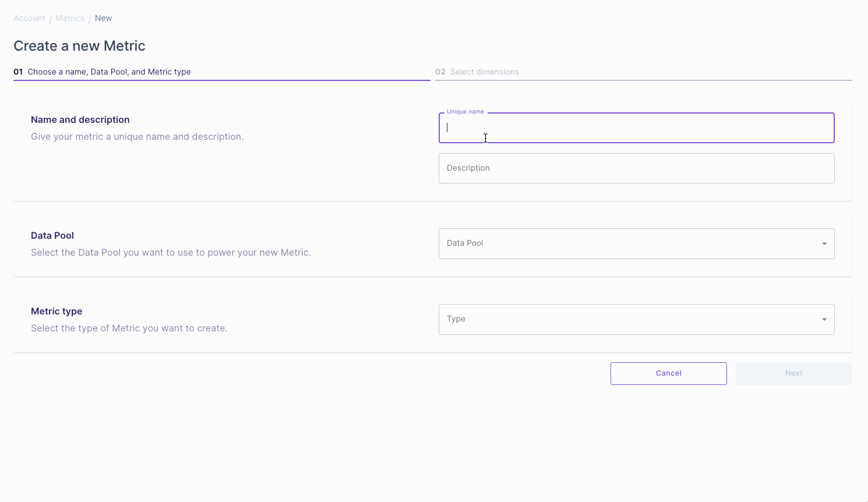Click the "Data Pool" section title
The image size is (868, 502).
52,235
